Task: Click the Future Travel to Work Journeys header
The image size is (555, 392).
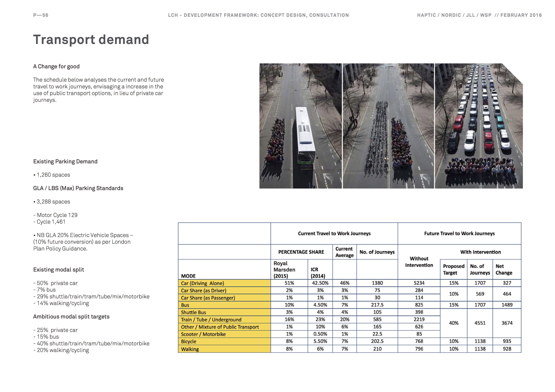Action: click(459, 234)
